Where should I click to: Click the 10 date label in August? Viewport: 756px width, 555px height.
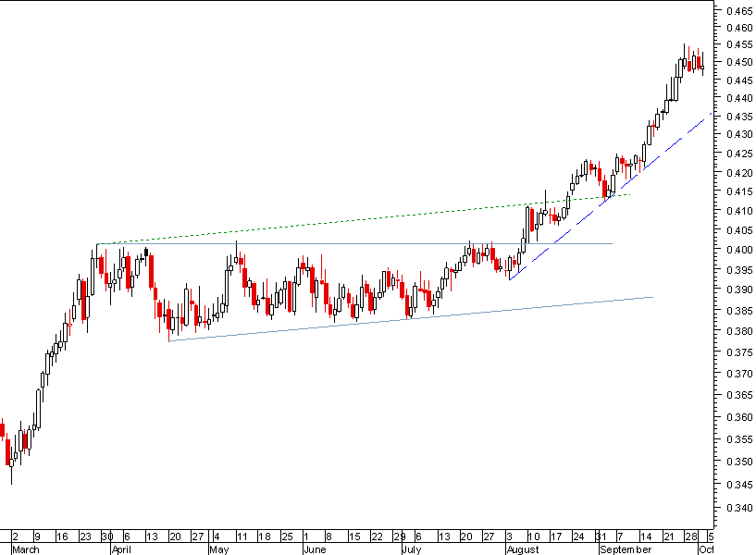click(x=534, y=536)
